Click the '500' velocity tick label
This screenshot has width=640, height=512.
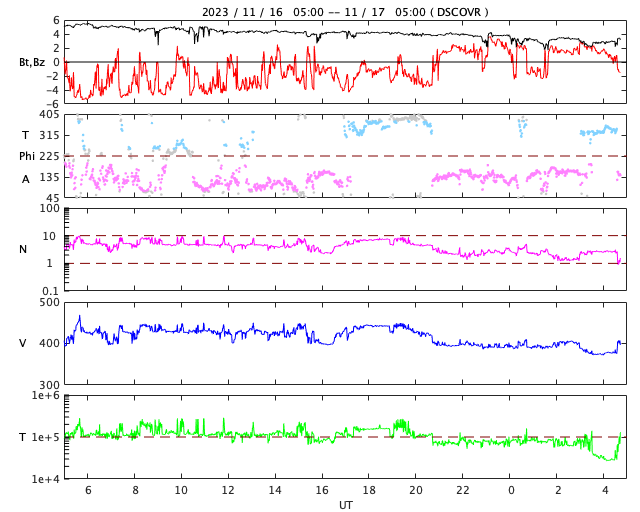[49, 303]
